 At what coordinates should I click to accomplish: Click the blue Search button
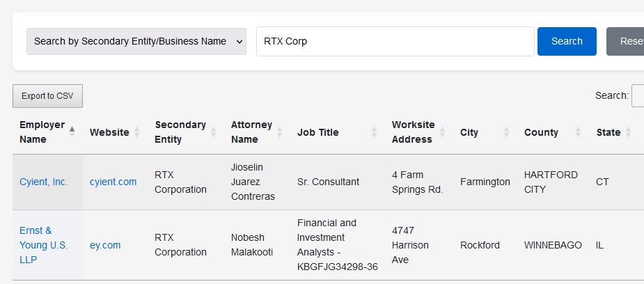point(567,42)
